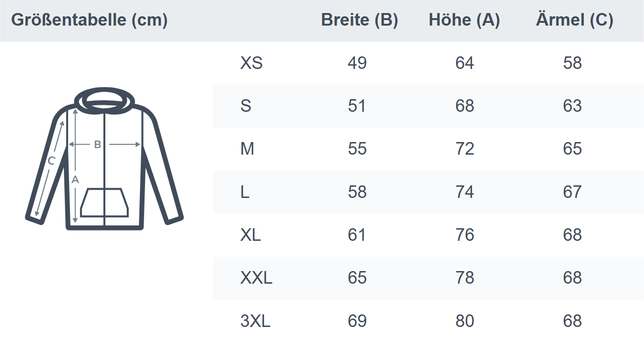Pick the M size row label
Image resolution: width=644 pixels, height=340 pixels.
click(x=247, y=149)
